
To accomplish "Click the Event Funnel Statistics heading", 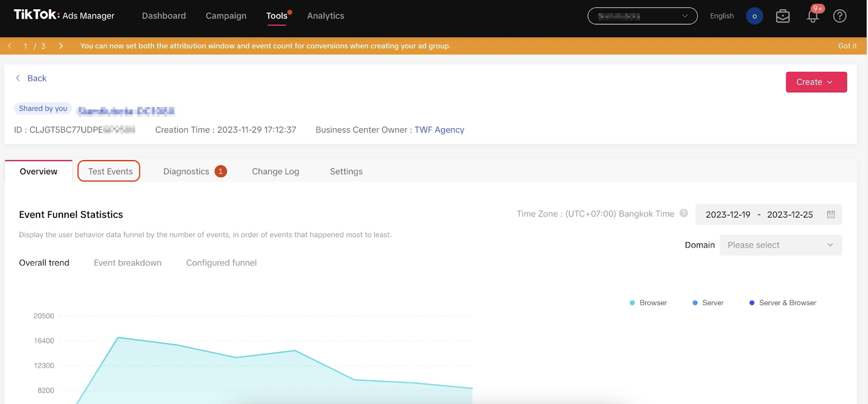I will [71, 214].
